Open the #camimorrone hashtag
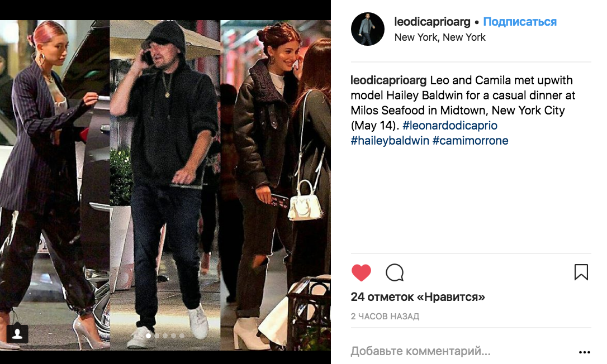The image size is (607, 364). click(471, 141)
